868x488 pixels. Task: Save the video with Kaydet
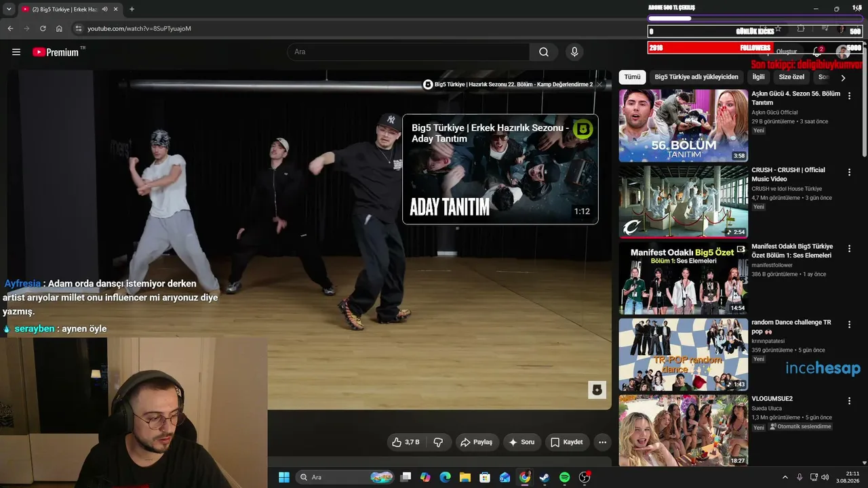tap(567, 442)
